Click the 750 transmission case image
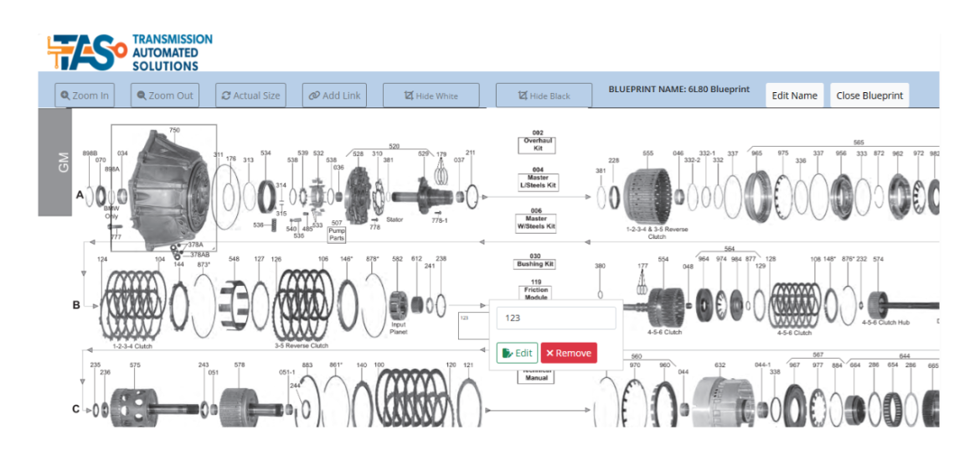 click(x=164, y=189)
